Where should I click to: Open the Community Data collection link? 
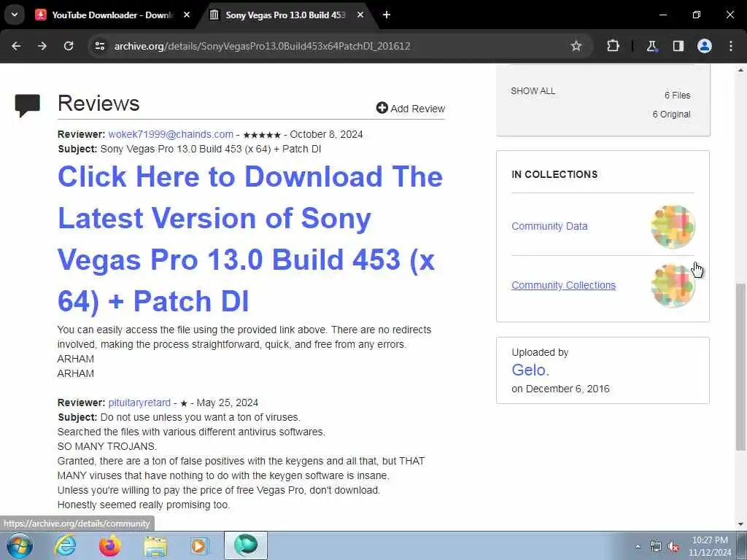pos(549,226)
